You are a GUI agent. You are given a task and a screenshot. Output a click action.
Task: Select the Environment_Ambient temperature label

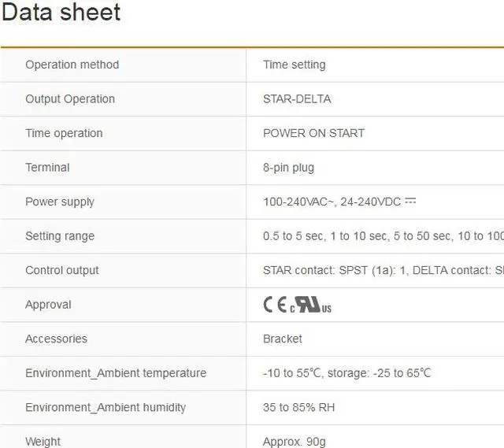116,373
